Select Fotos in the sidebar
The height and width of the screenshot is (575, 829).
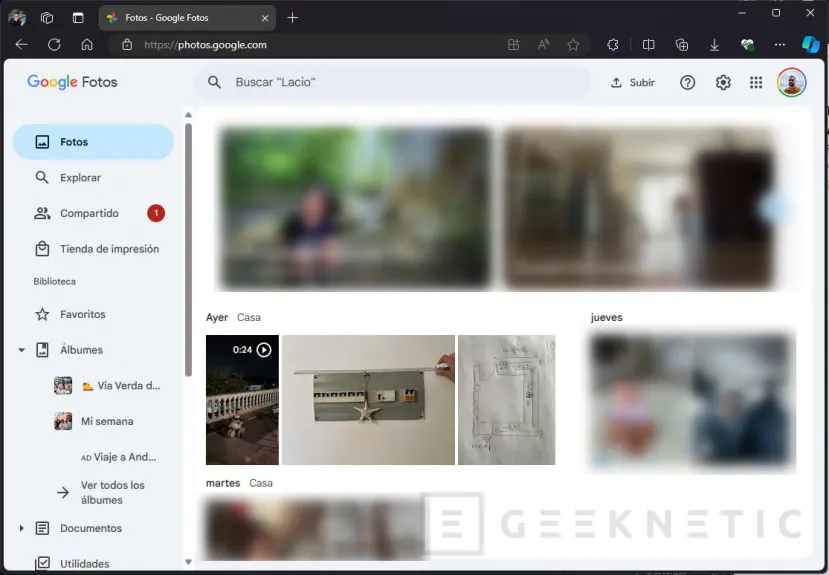click(x=94, y=142)
